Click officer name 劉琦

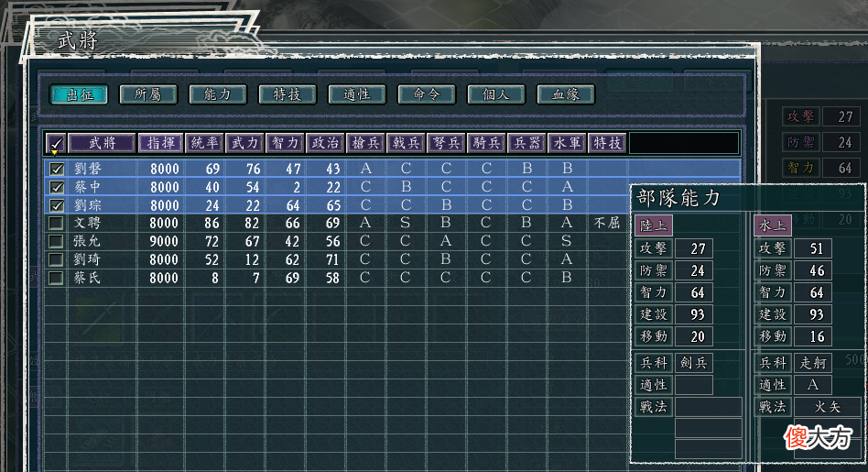pos(88,259)
